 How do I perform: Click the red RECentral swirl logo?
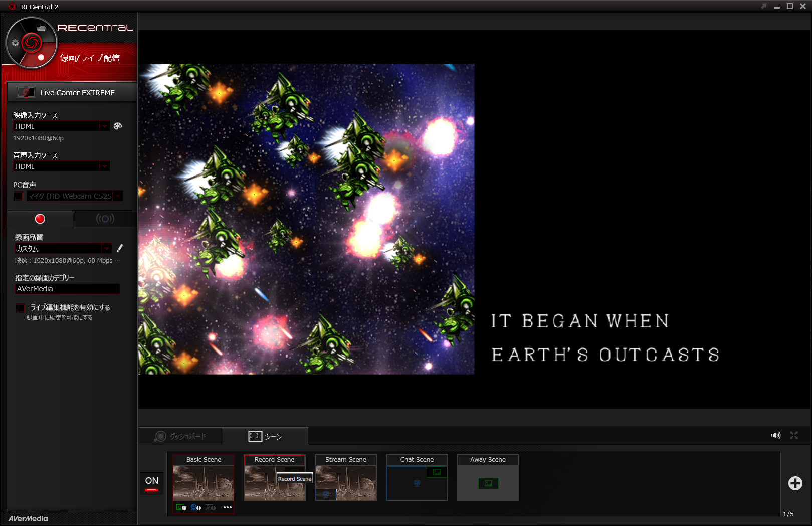click(x=31, y=43)
